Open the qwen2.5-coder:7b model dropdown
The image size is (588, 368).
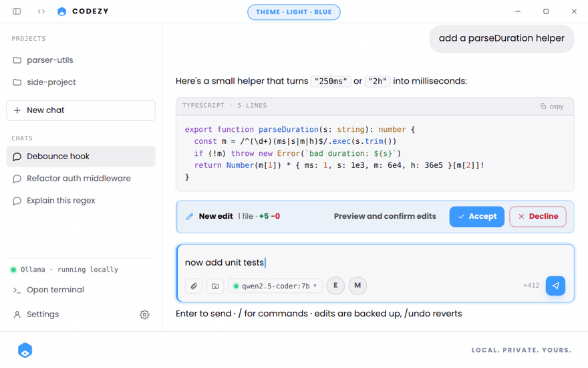point(275,286)
